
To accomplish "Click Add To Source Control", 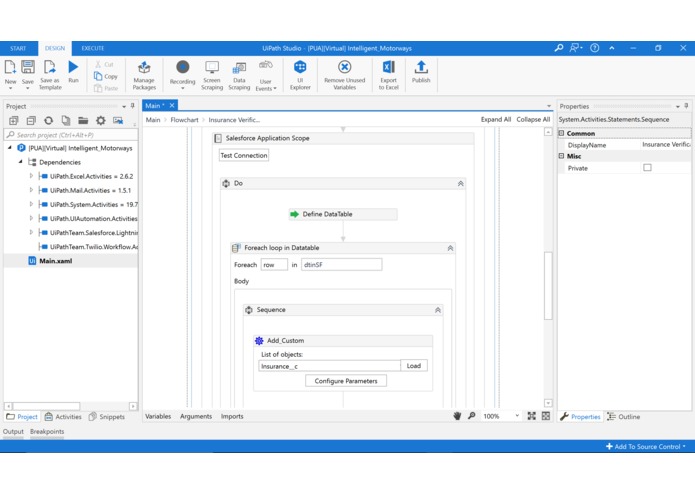I will (646, 447).
